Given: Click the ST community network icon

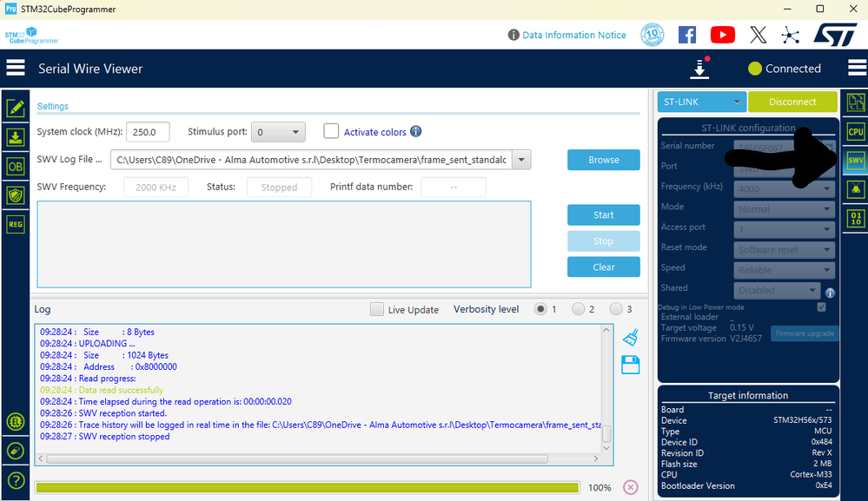Looking at the screenshot, I should pyautogui.click(x=791, y=36).
